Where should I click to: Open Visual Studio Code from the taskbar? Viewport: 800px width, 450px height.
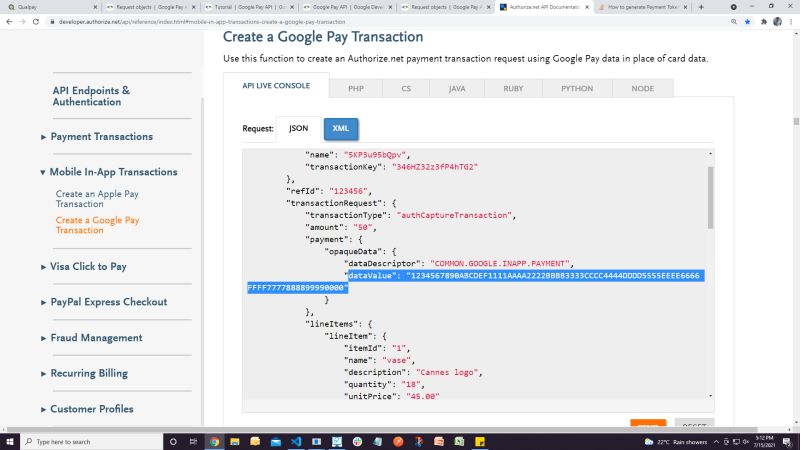pos(296,442)
